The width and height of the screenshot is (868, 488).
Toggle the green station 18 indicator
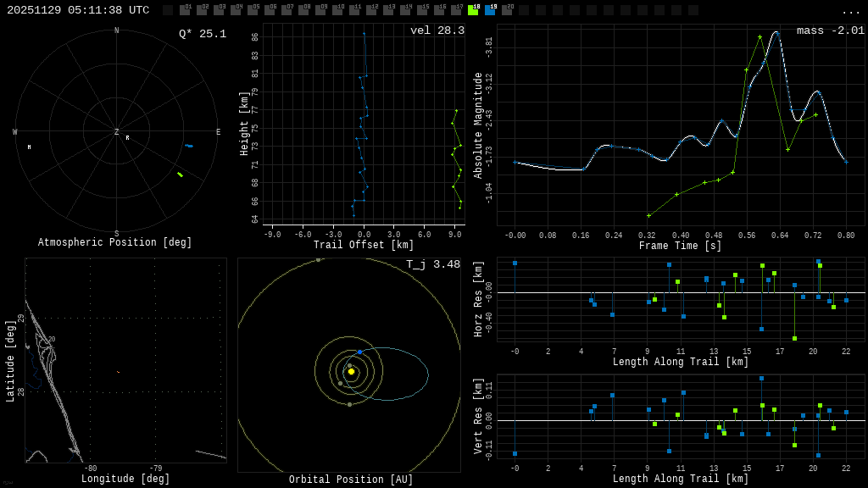coord(473,10)
